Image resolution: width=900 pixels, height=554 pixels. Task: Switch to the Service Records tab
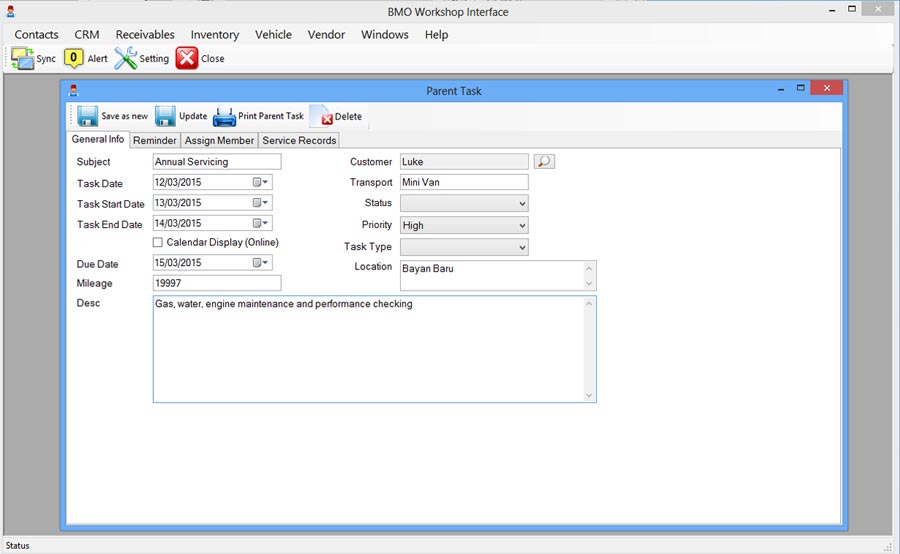tap(299, 141)
